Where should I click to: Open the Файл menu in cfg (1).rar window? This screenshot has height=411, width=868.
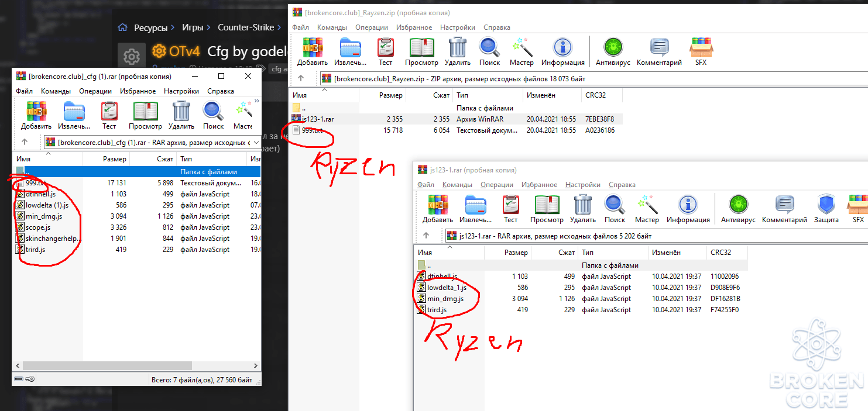[x=24, y=91]
